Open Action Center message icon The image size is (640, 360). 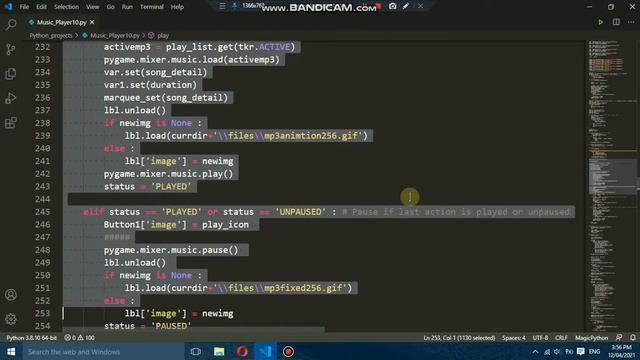click(x=581, y=351)
